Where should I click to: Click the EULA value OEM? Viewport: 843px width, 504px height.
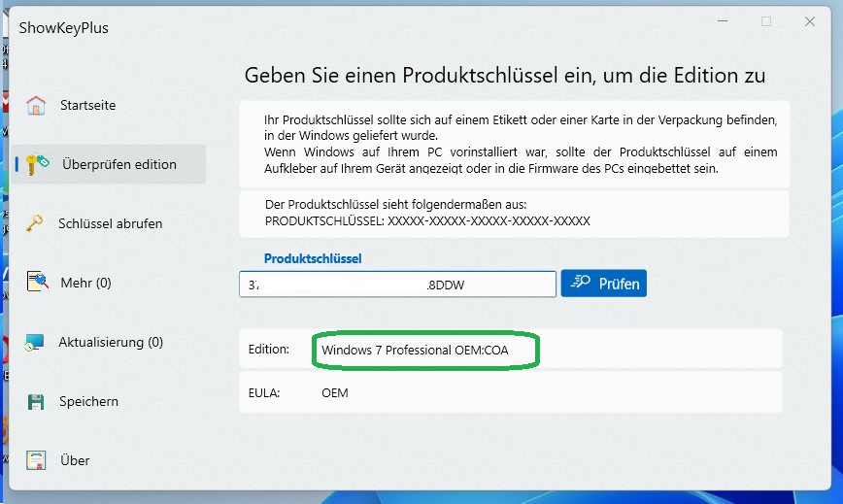tap(335, 393)
